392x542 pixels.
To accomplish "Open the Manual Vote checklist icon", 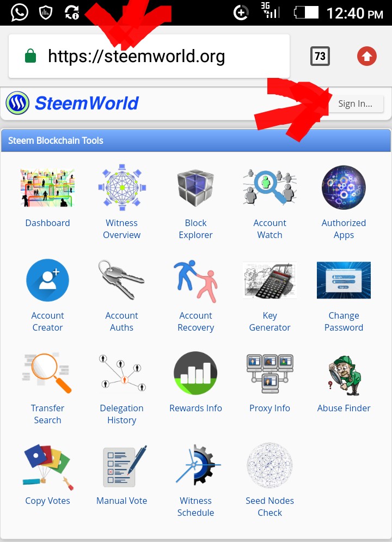I will [125, 466].
